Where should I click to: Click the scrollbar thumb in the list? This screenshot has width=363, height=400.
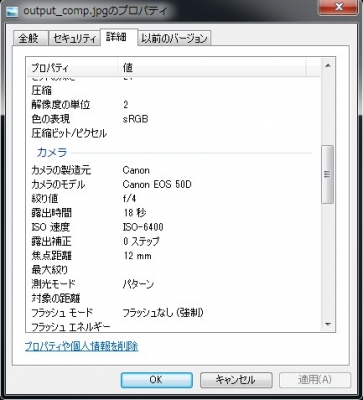coord(327,174)
